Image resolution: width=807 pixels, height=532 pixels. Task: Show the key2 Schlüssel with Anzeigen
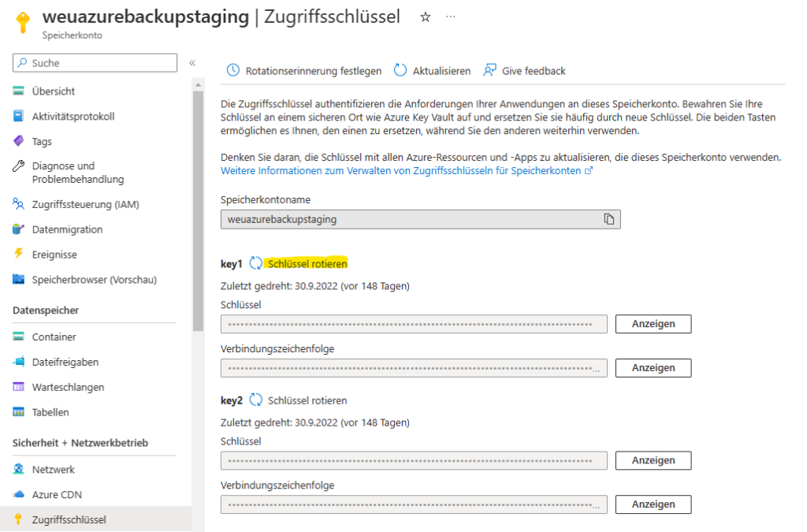pos(653,460)
